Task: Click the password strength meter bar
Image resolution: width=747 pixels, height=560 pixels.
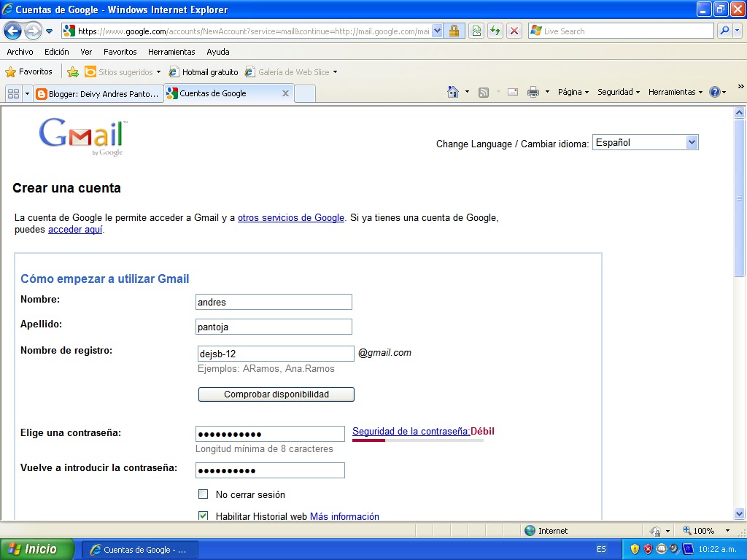Action: tap(418, 440)
